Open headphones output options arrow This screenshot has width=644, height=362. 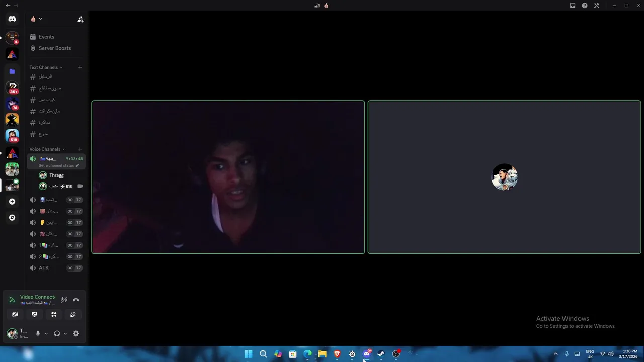[x=65, y=333]
